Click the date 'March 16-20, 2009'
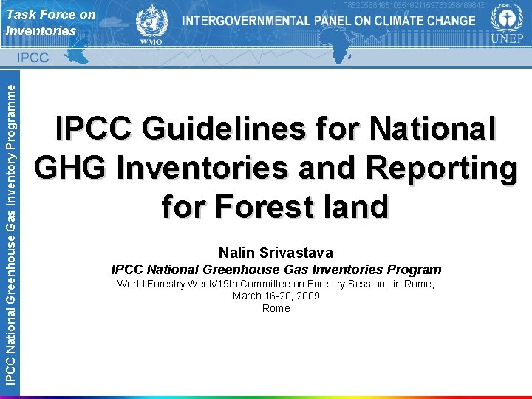 coord(276,296)
